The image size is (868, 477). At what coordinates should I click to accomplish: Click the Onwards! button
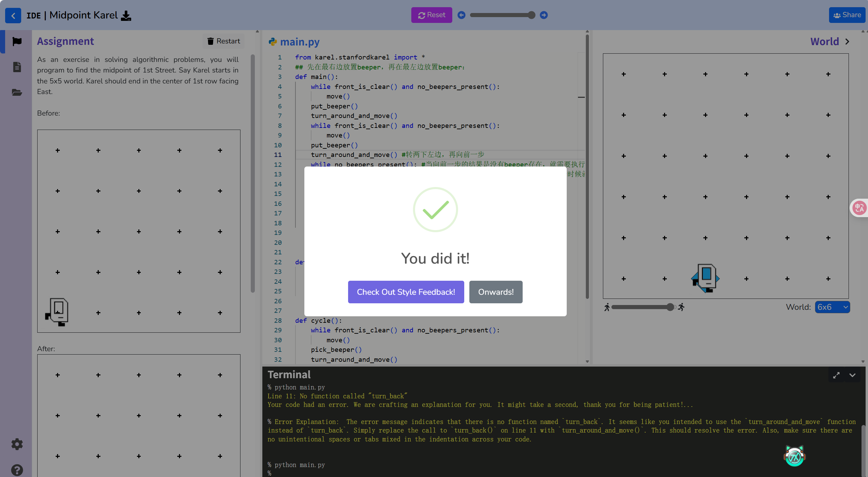click(496, 292)
